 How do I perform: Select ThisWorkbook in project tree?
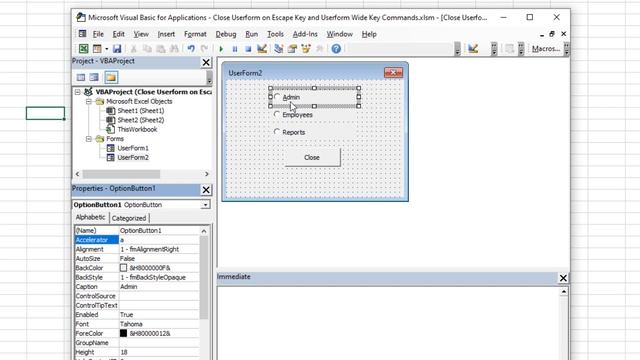137,129
